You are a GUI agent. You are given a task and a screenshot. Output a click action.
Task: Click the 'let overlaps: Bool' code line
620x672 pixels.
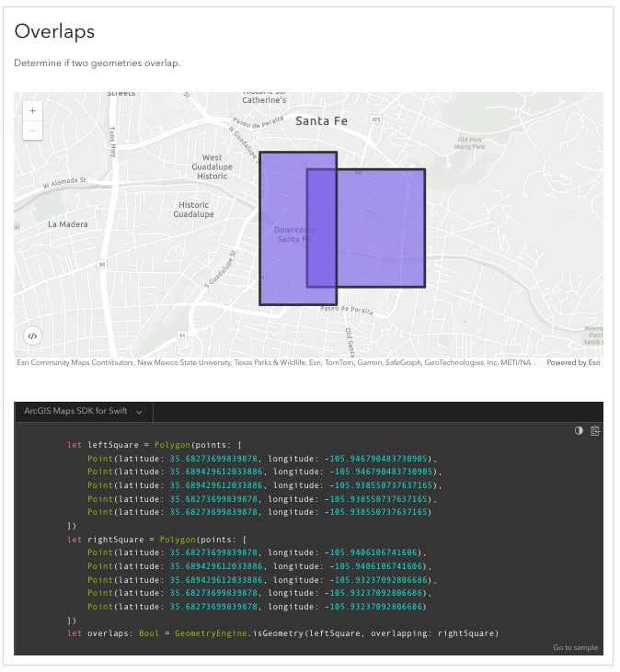coord(283,633)
